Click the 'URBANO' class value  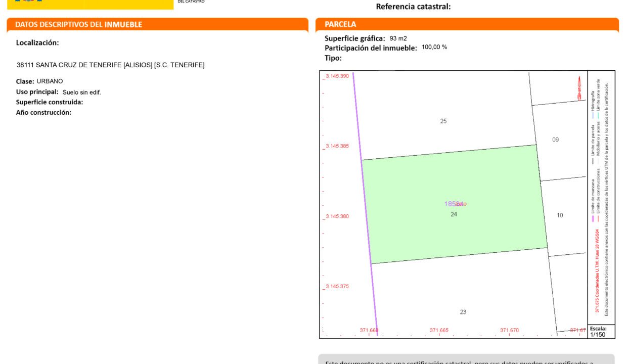[x=50, y=81]
